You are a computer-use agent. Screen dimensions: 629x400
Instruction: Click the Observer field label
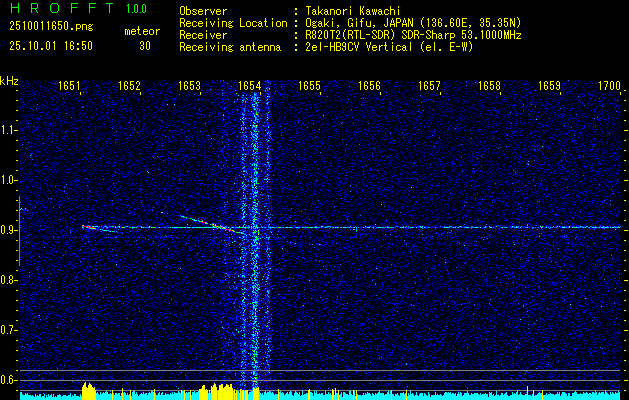[x=203, y=11]
